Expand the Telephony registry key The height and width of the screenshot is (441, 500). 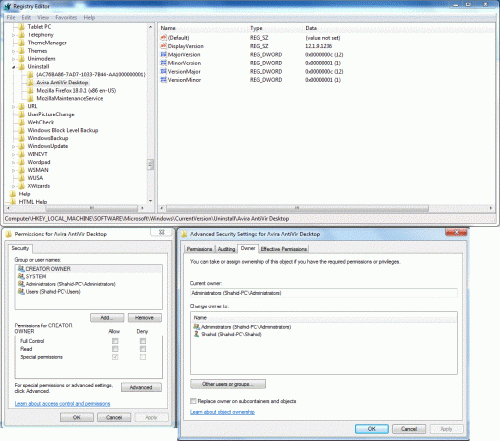pyautogui.click(x=14, y=35)
